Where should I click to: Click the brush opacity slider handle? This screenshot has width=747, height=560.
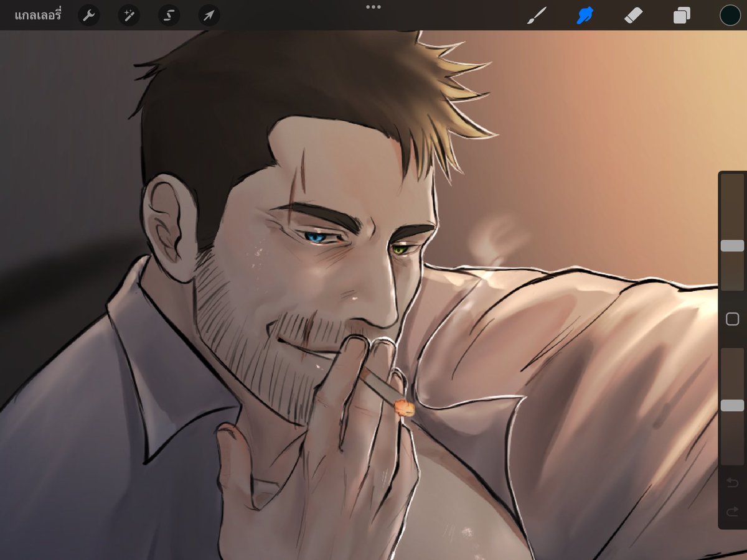click(x=732, y=406)
